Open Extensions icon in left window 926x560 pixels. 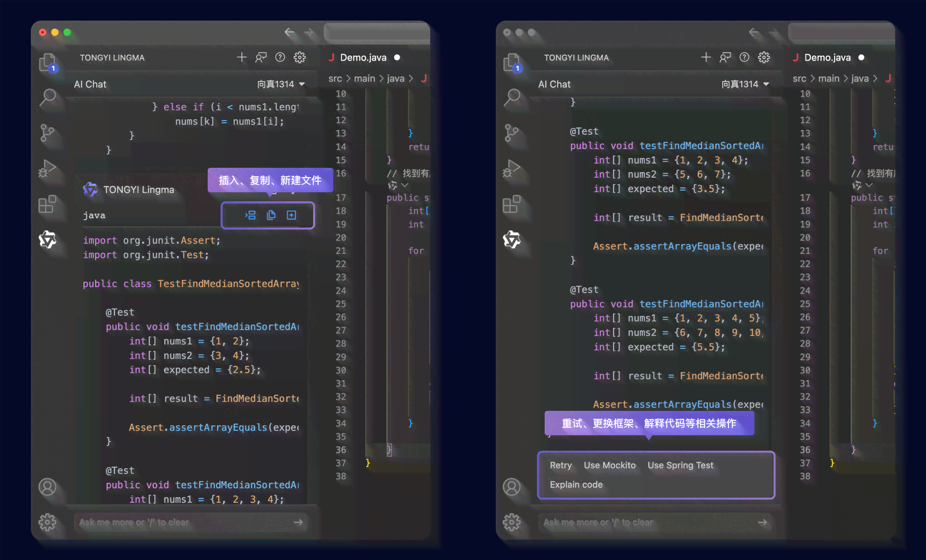pos(47,204)
